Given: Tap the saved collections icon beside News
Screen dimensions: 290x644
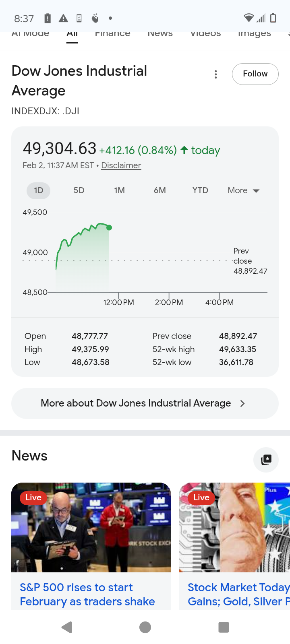Looking at the screenshot, I should [x=266, y=460].
